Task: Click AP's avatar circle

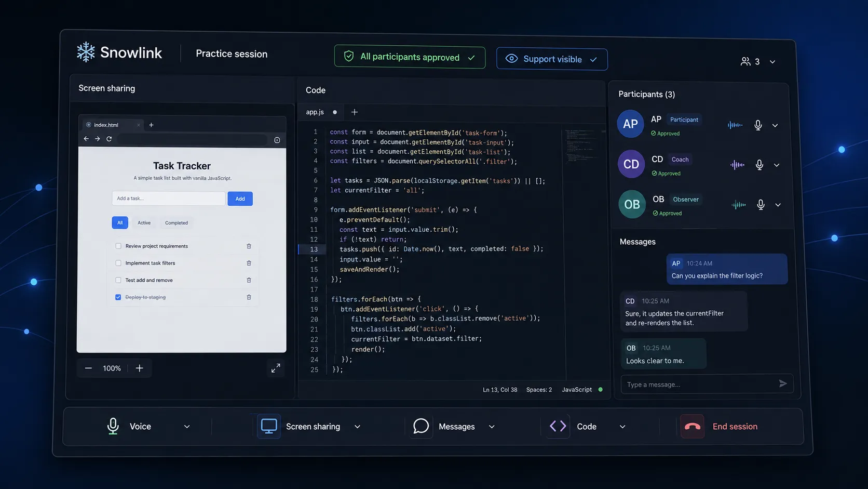Action: coord(630,124)
